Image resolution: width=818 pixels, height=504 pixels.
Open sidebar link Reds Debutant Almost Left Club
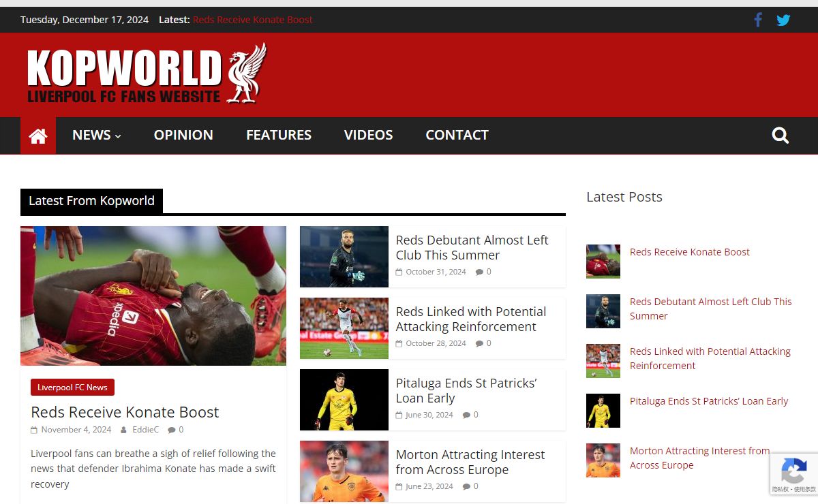tap(711, 309)
